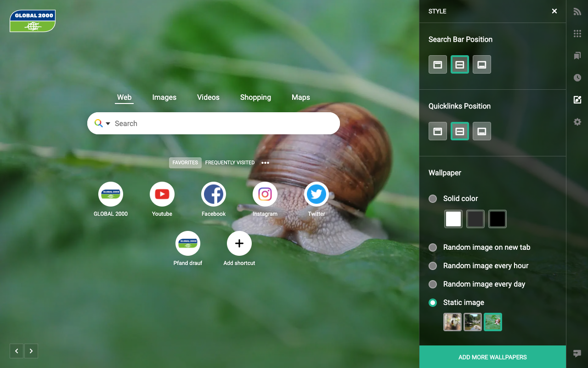
Task: Select Random image every day
Action: (x=433, y=284)
